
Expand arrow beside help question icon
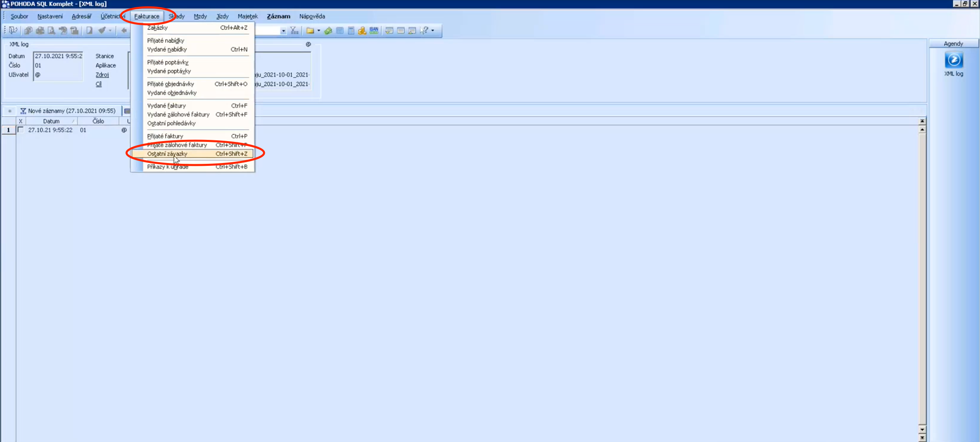(433, 30)
